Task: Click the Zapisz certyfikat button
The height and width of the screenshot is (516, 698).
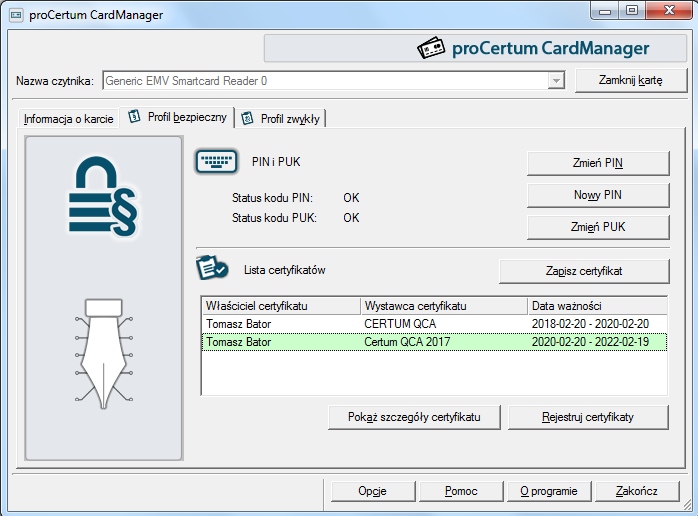Action: click(584, 271)
